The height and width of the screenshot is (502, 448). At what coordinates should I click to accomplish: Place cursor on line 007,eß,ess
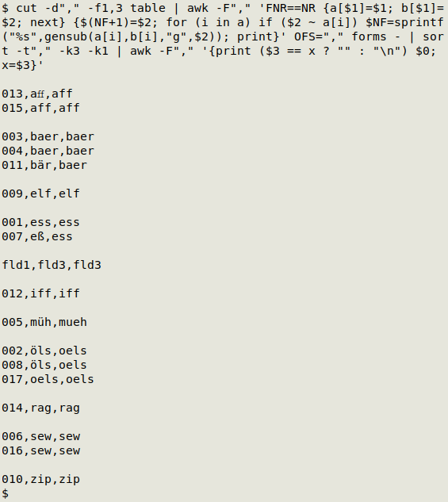(37, 236)
